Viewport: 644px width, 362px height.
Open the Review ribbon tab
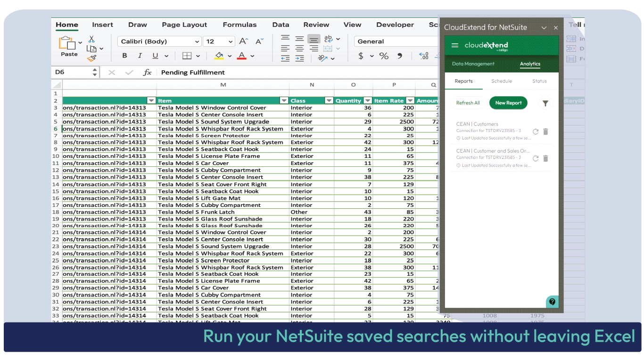pyautogui.click(x=316, y=25)
